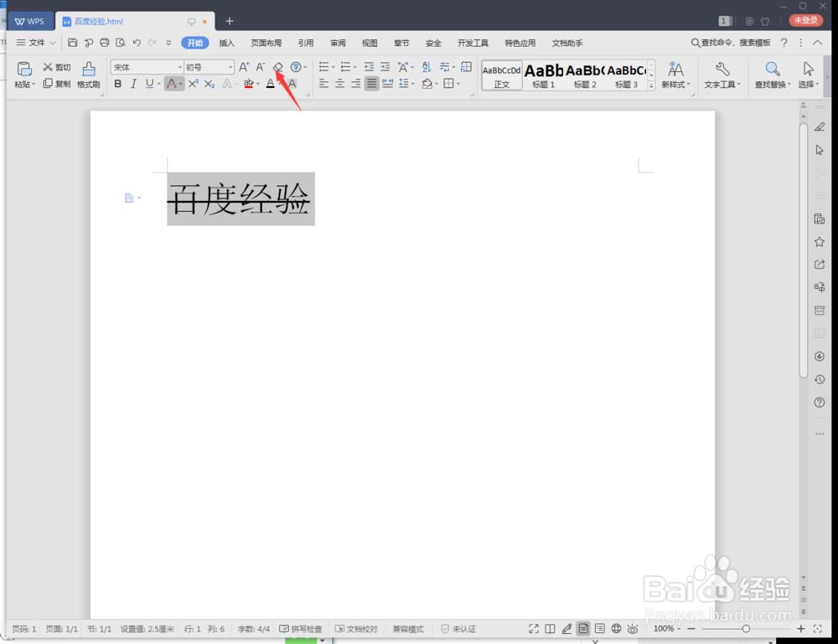Click the fullscreen icon in status bar
This screenshot has height=644, width=838.
(x=533, y=629)
